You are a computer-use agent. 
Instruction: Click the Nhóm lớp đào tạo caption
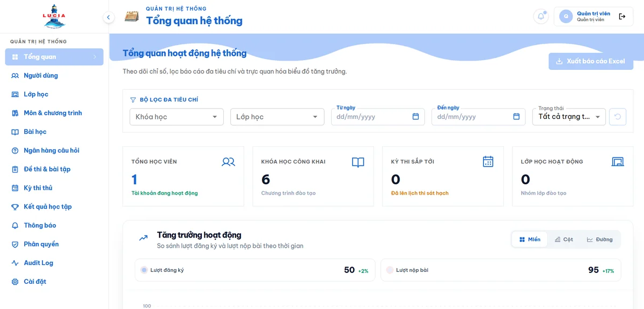[x=544, y=193]
